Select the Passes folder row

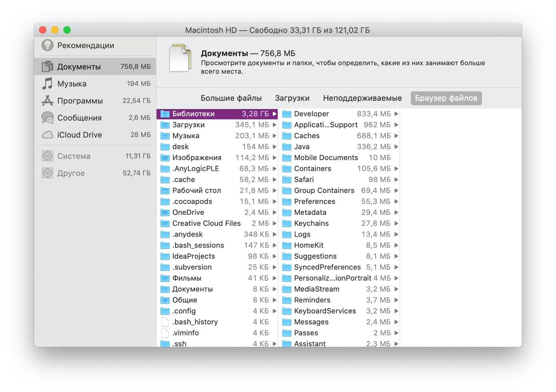[339, 333]
